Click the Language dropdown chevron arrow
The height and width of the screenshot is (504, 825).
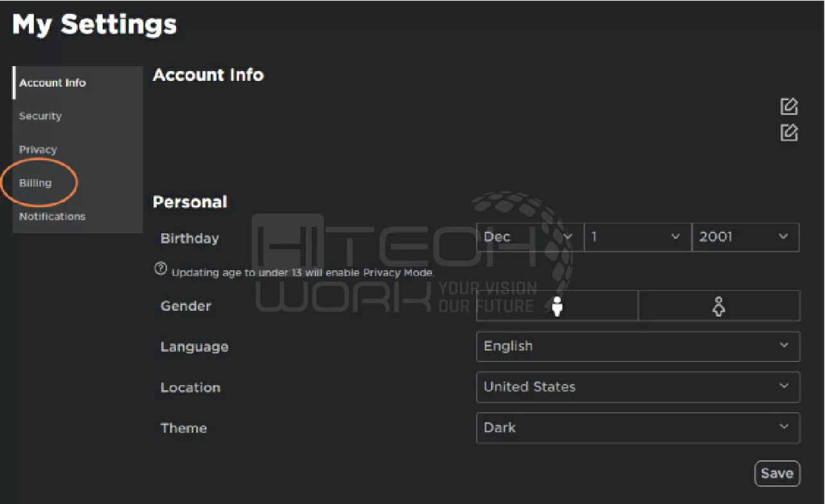pyautogui.click(x=784, y=345)
